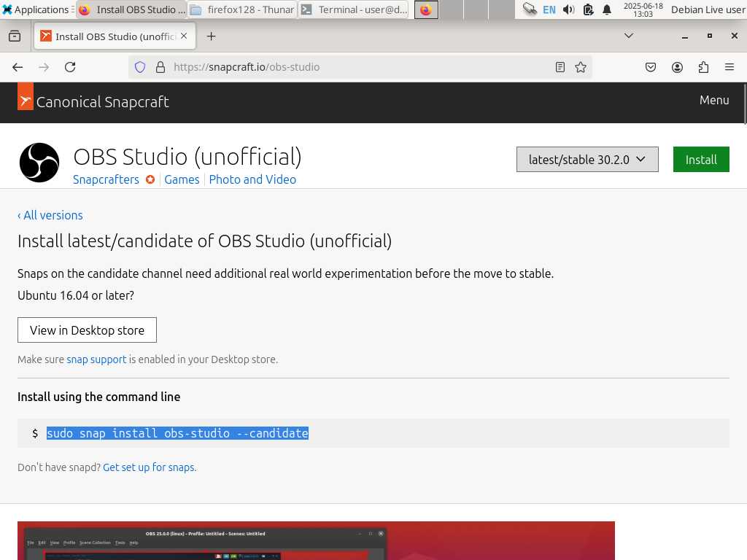
Task: Select the Install OBS Studio browser tab
Action: (115, 36)
